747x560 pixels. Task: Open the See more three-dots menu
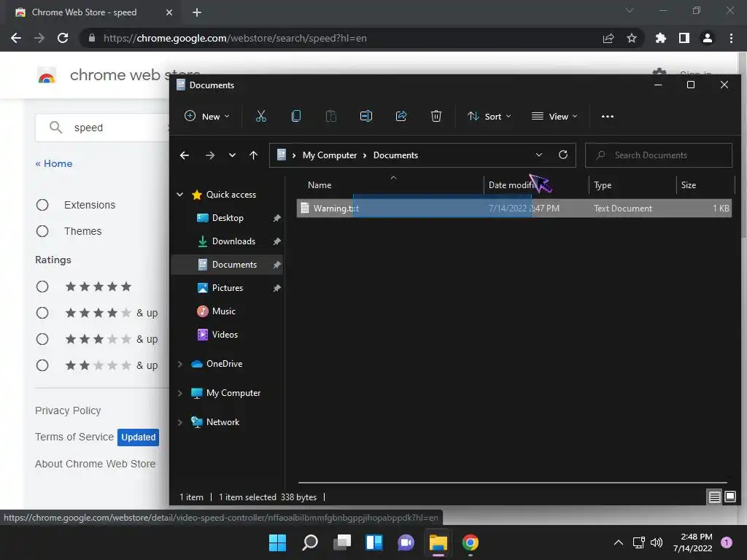tap(608, 116)
